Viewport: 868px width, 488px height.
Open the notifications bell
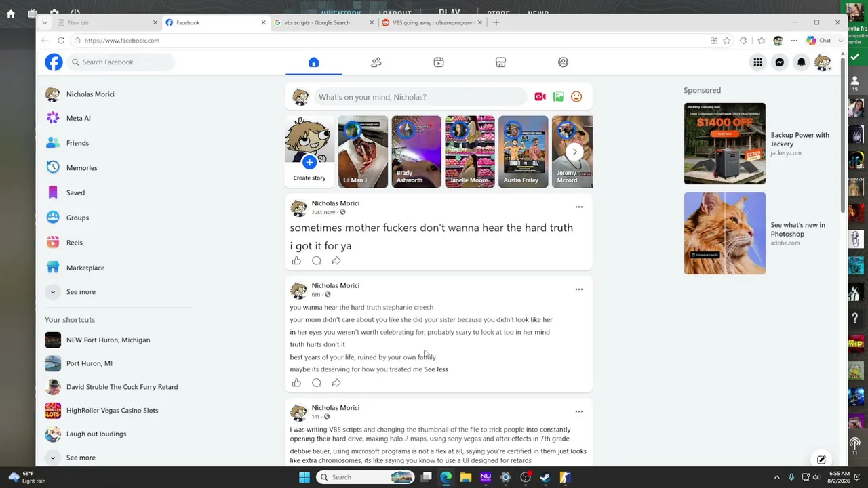[x=801, y=62]
